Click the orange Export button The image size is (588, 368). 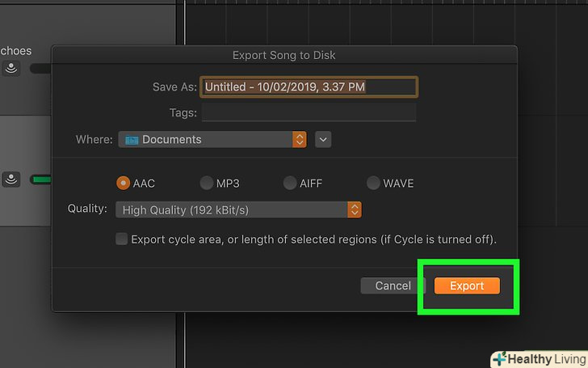click(x=467, y=286)
